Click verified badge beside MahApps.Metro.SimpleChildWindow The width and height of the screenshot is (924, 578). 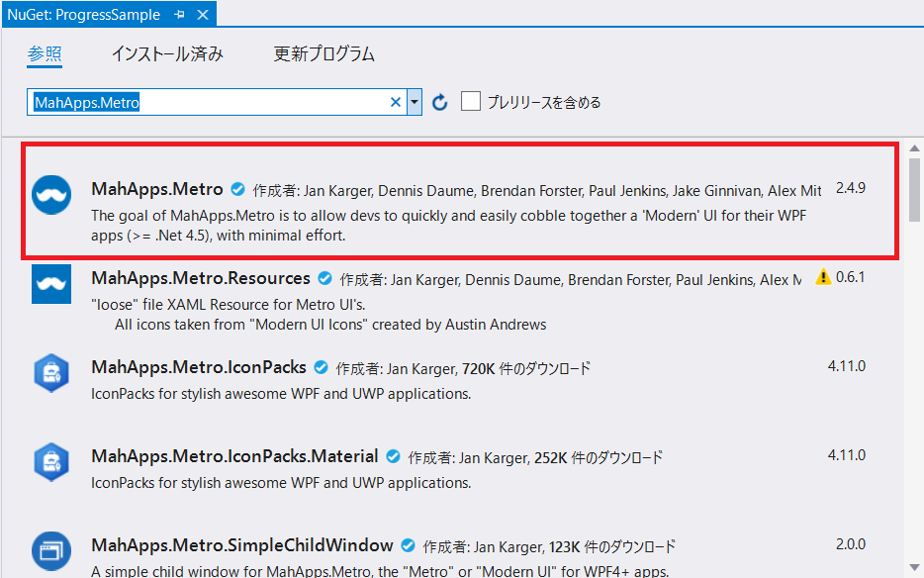(408, 545)
